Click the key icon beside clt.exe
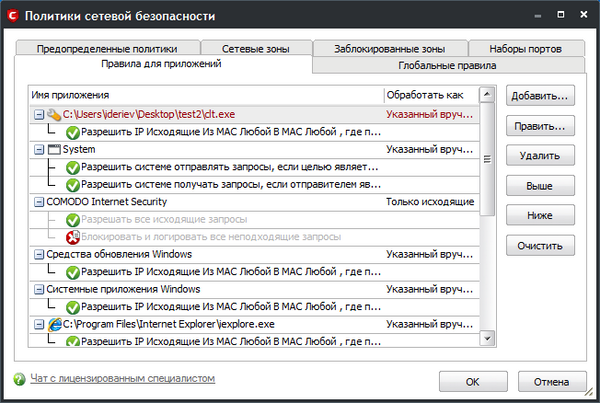Viewport: 600px width, 403px height. (55, 115)
